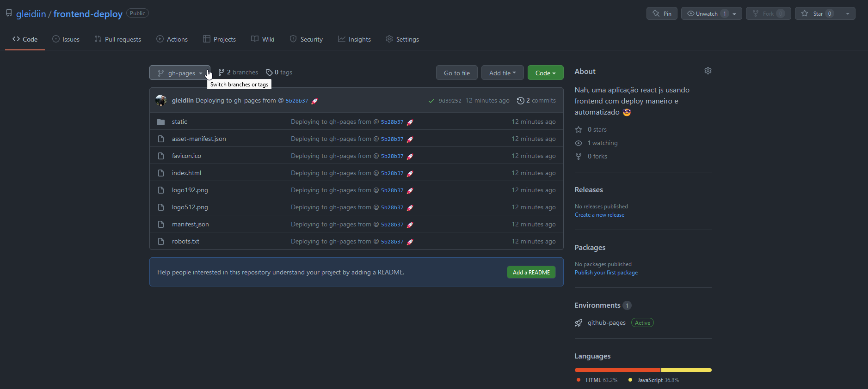This screenshot has height=389, width=868.
Task: Open the Star lists dropdown arrow
Action: pyautogui.click(x=848, y=13)
